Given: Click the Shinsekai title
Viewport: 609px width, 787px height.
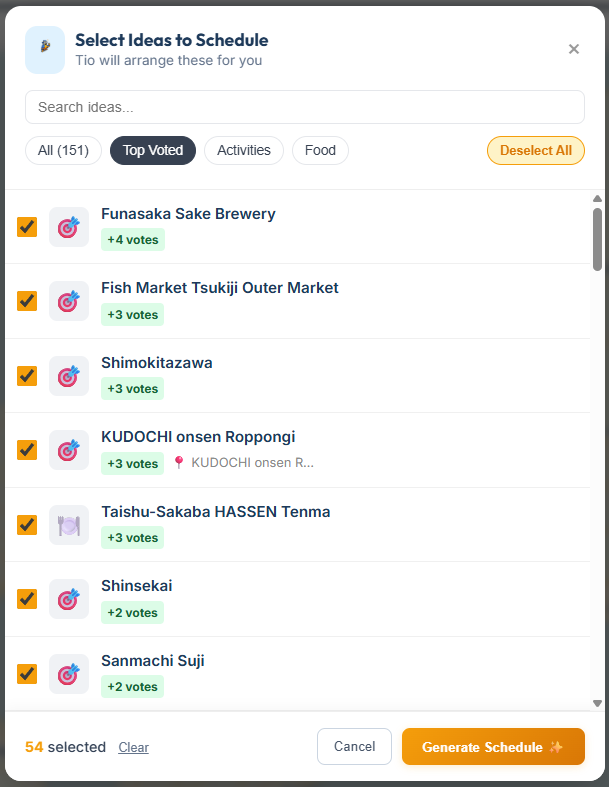Looking at the screenshot, I should tap(137, 586).
